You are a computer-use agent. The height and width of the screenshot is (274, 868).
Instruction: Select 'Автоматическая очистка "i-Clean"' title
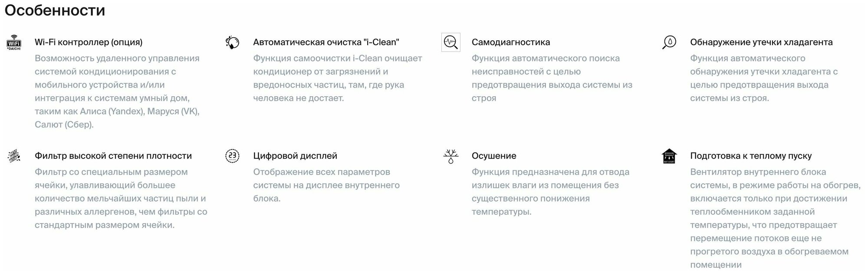(x=326, y=42)
